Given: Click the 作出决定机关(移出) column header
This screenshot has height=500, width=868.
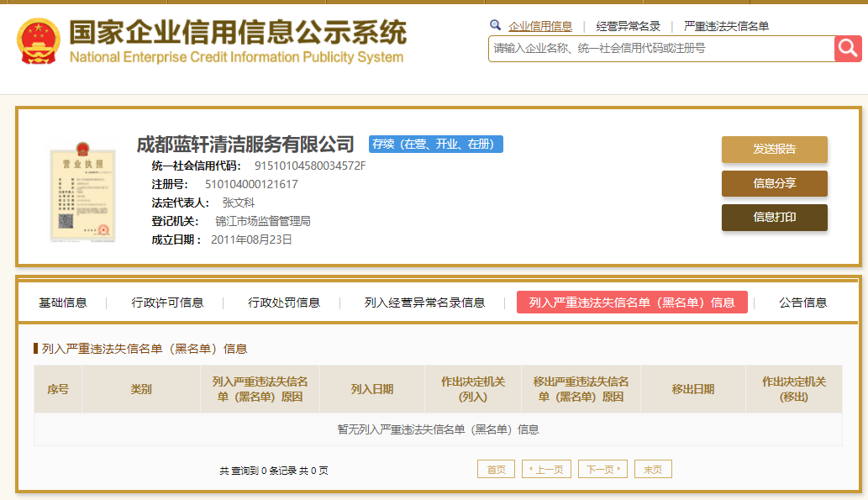Looking at the screenshot, I should pos(794,389).
